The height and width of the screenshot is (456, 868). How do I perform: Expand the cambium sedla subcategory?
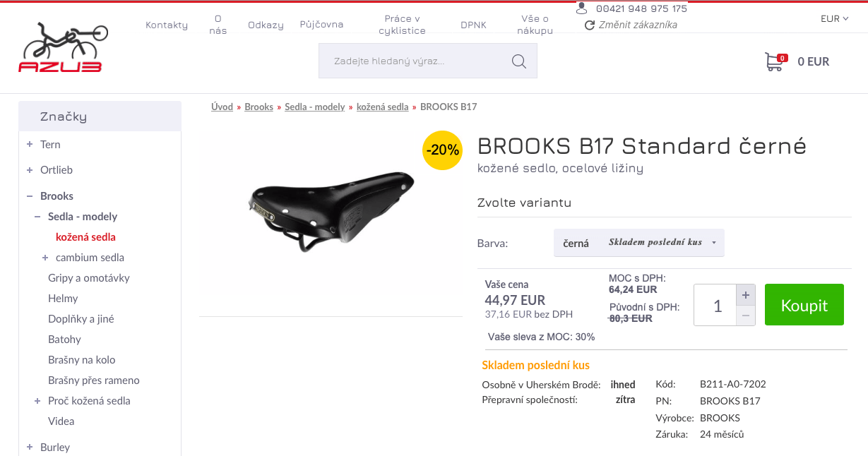(45, 258)
